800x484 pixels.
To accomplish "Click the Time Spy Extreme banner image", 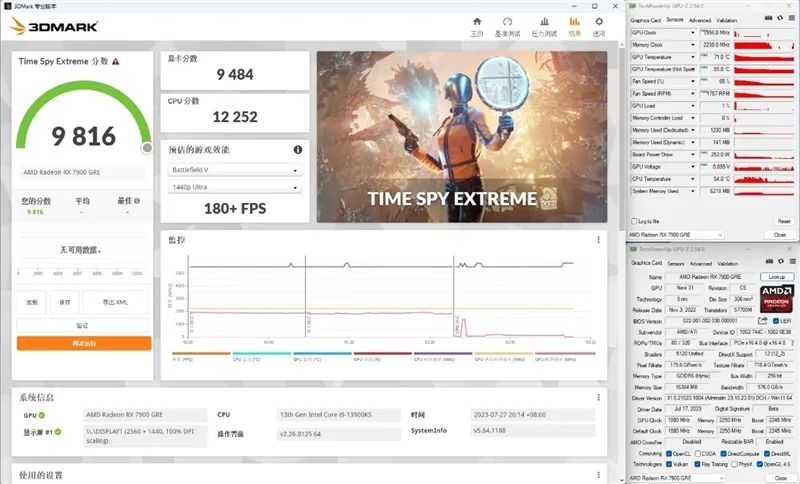I will click(462, 137).
